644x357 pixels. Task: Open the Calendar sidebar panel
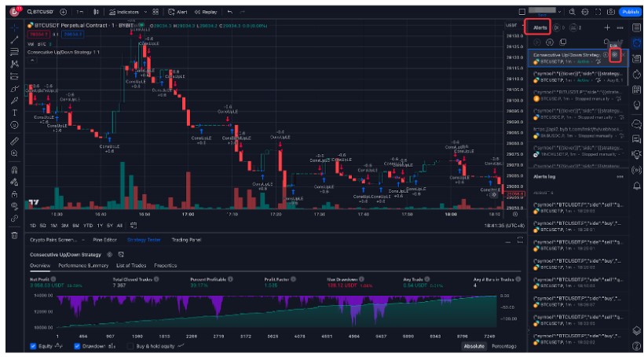[x=636, y=90]
